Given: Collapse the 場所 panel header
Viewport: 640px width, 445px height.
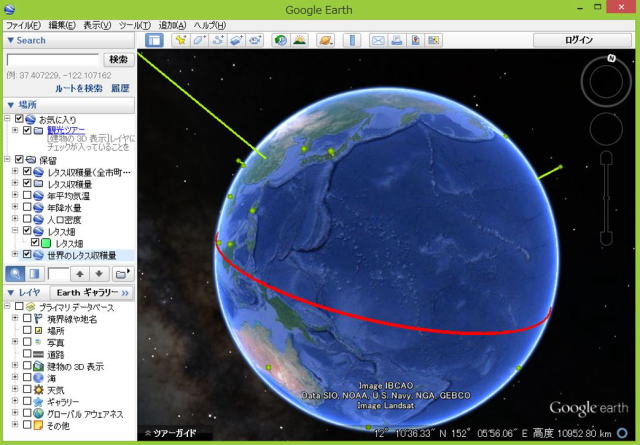Looking at the screenshot, I should pyautogui.click(x=10, y=104).
